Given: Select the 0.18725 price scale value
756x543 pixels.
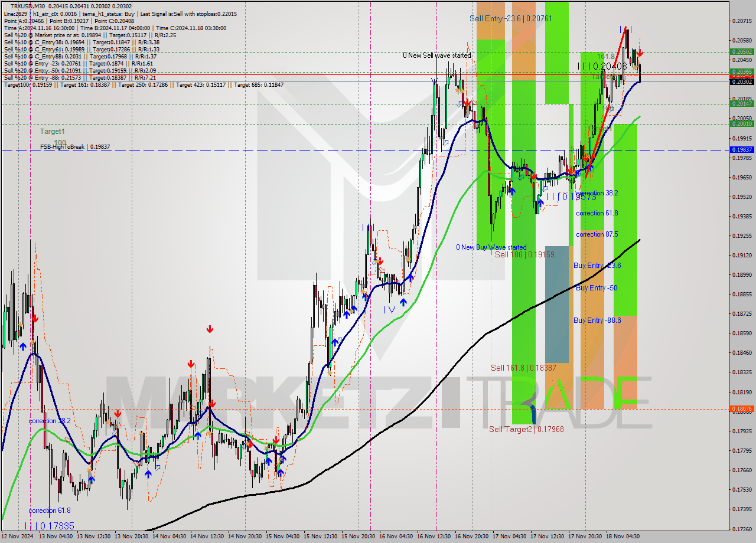Looking at the screenshot, I should [x=741, y=313].
